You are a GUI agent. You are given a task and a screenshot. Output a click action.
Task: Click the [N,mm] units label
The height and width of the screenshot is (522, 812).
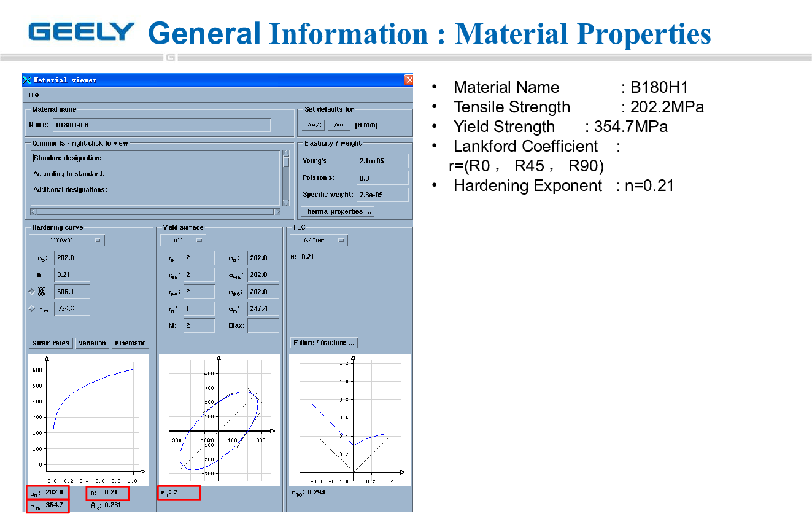[366, 125]
